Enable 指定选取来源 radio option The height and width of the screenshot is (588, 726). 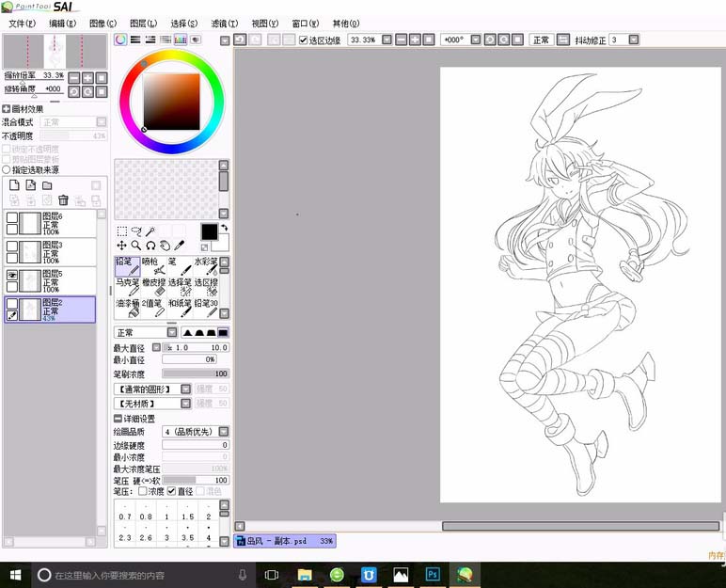tap(6, 169)
